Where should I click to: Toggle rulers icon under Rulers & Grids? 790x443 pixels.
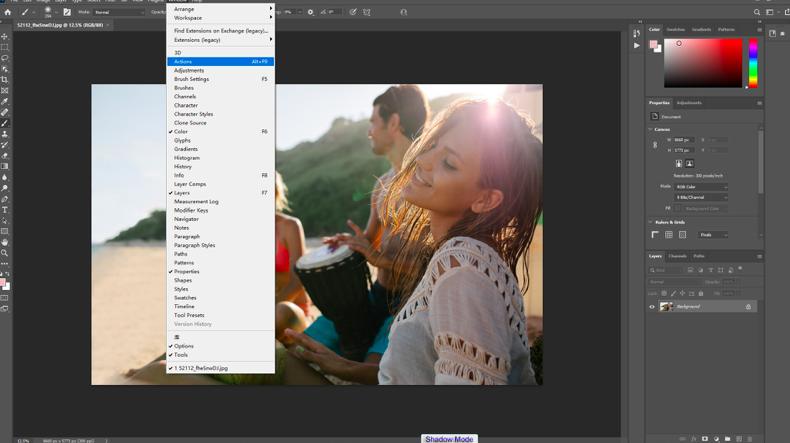tap(655, 235)
